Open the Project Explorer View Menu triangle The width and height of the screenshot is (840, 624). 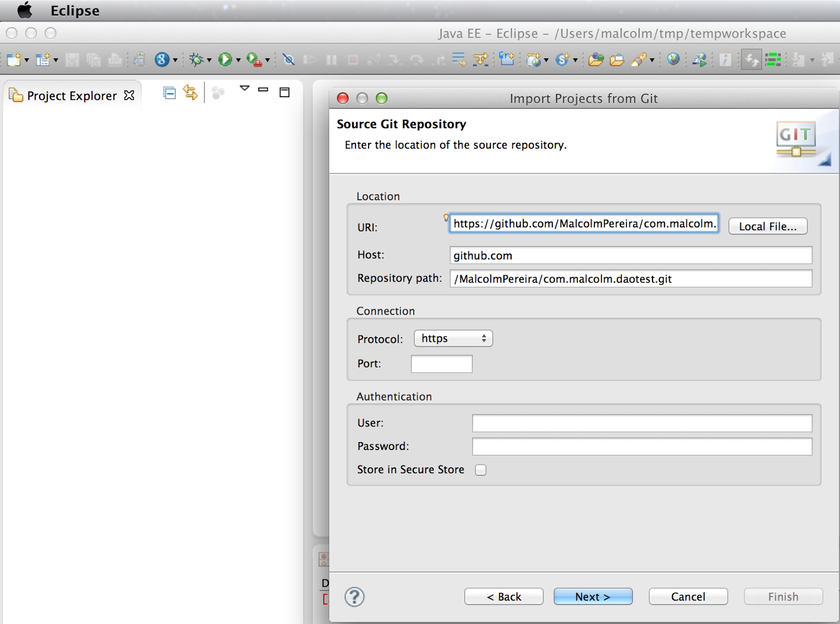pos(245,88)
